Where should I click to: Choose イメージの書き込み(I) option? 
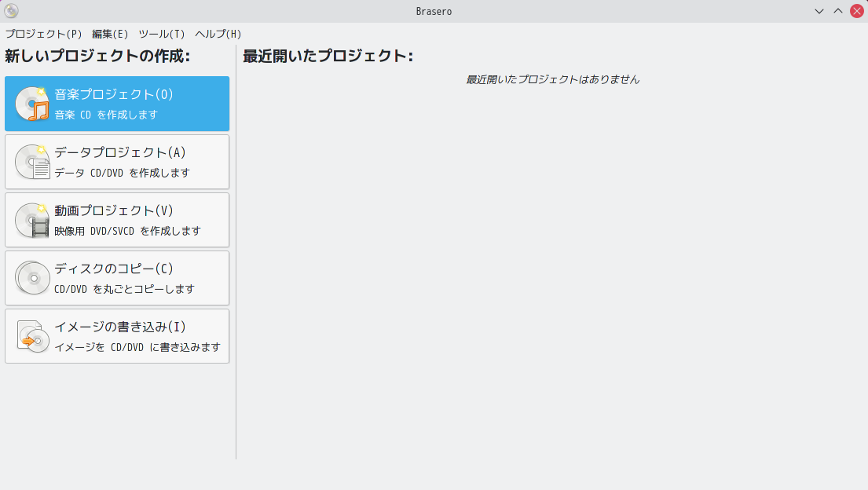(117, 336)
